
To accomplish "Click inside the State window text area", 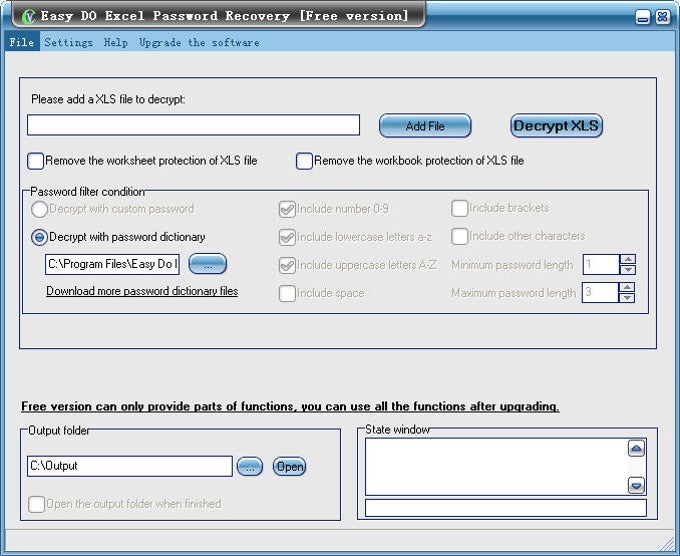I will coord(496,467).
